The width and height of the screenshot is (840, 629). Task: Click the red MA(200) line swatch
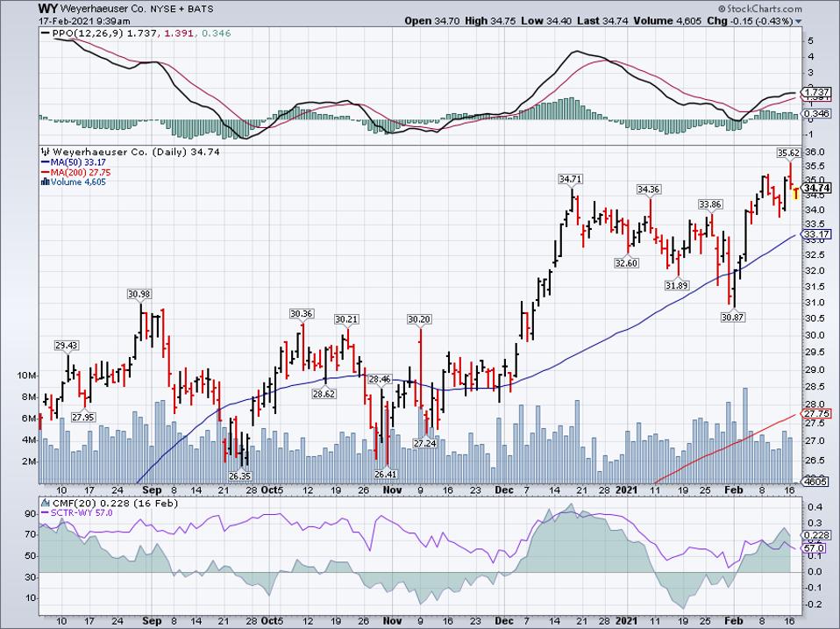pos(46,173)
